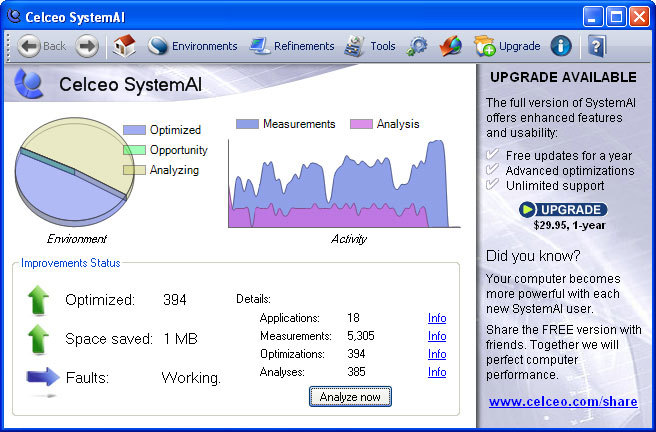This screenshot has width=656, height=432.
Task: Open Info link for Measurements
Action: tap(437, 336)
